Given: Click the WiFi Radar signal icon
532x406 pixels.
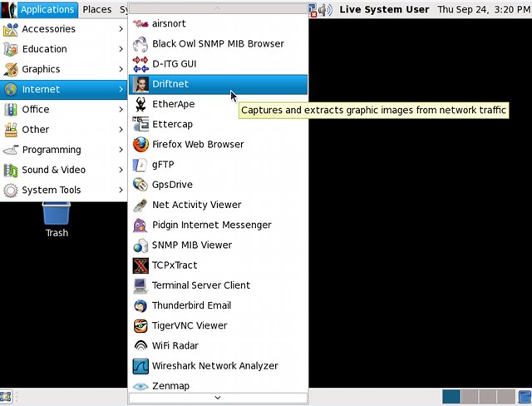Looking at the screenshot, I should pyautogui.click(x=140, y=346).
